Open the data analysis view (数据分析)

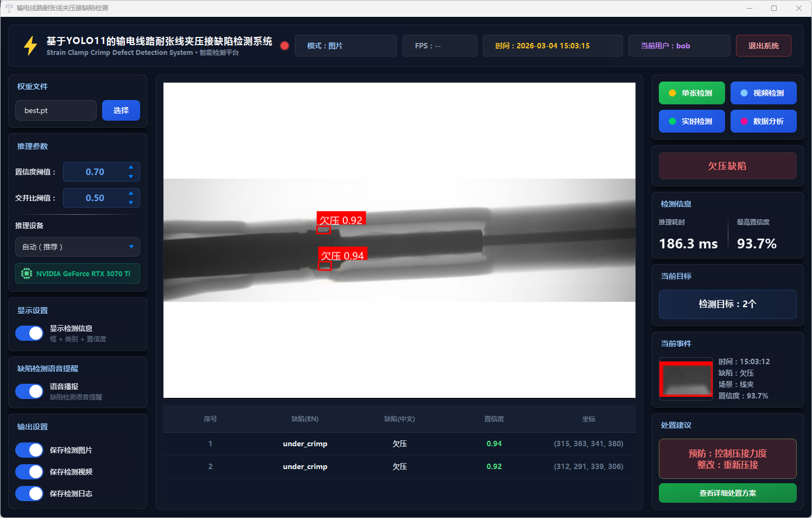[763, 121]
